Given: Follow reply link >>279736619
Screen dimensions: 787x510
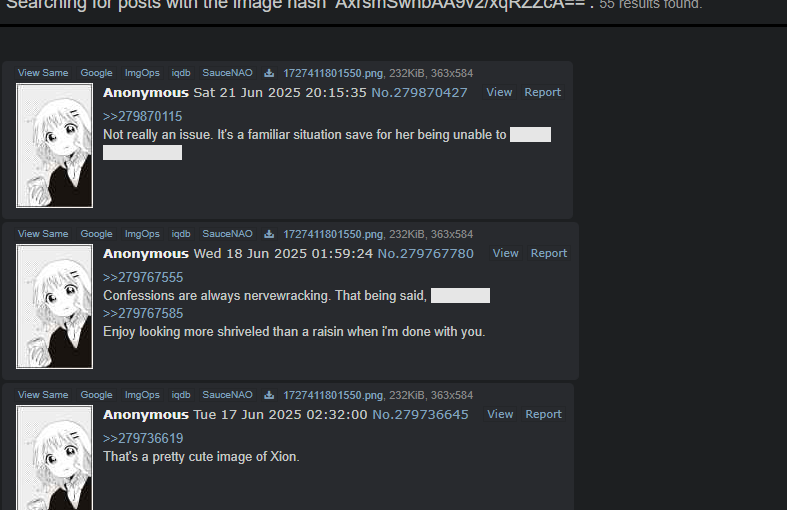Looking at the screenshot, I should [143, 439].
